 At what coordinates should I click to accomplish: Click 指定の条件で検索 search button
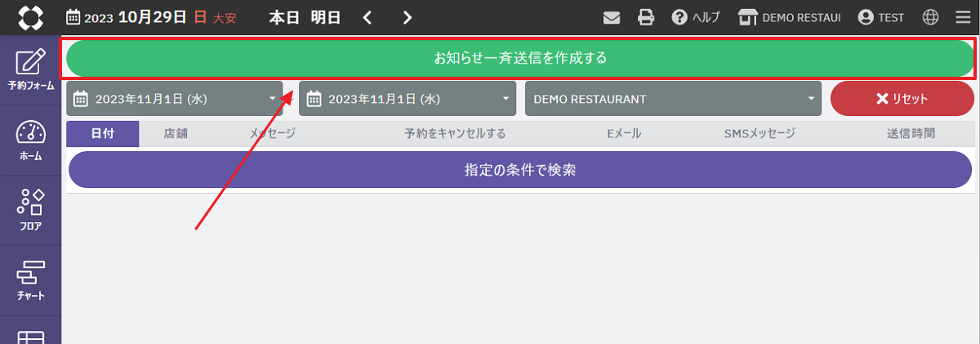520,170
